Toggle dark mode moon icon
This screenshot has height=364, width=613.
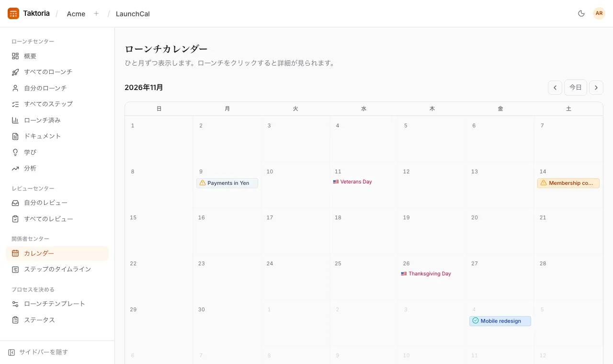point(581,13)
